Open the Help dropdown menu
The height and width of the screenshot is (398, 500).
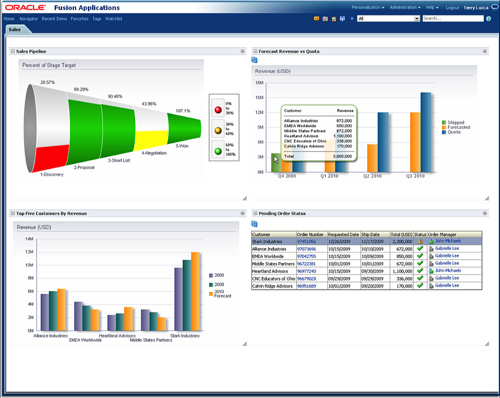[432, 7]
